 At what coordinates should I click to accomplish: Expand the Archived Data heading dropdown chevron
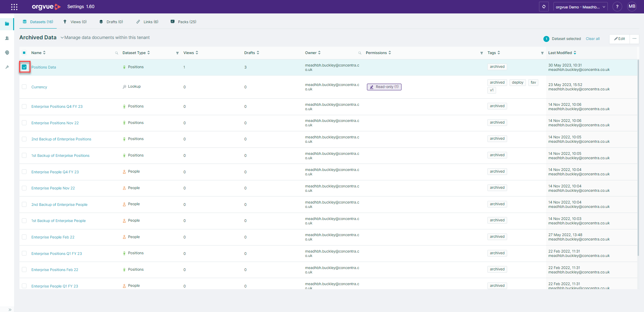[x=62, y=38]
